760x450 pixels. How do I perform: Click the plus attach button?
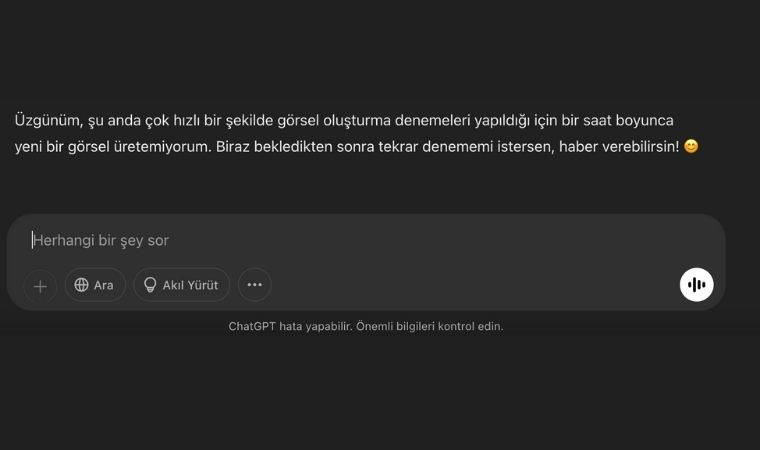40,286
